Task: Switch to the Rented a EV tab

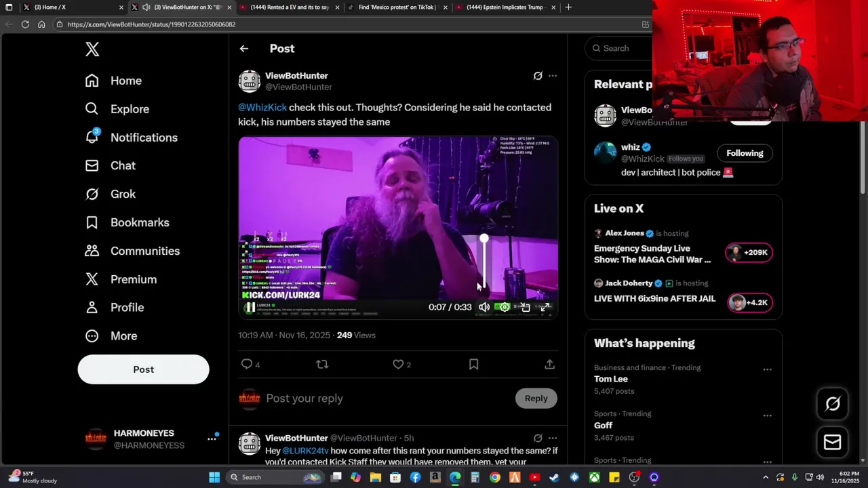Action: 290,7
